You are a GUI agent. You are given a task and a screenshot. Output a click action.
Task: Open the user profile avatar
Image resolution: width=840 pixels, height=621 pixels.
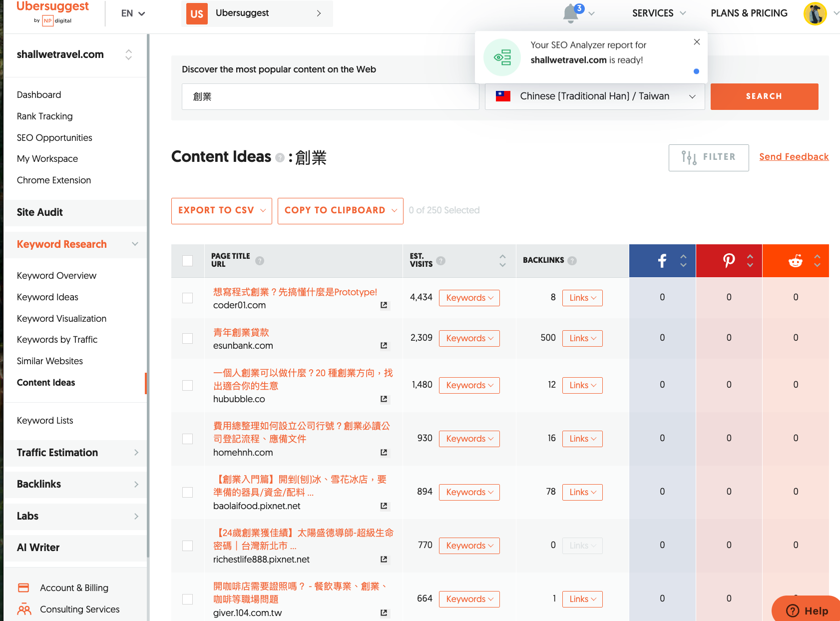pos(815,13)
